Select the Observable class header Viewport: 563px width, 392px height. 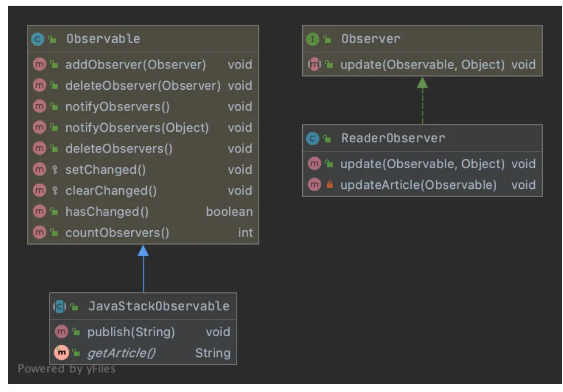(x=103, y=39)
